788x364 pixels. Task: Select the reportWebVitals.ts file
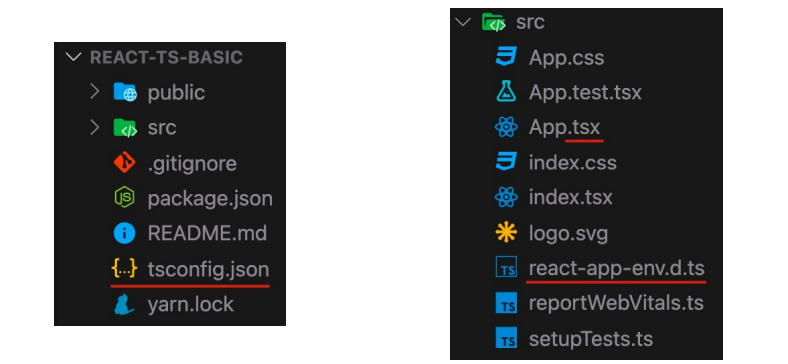click(x=616, y=303)
